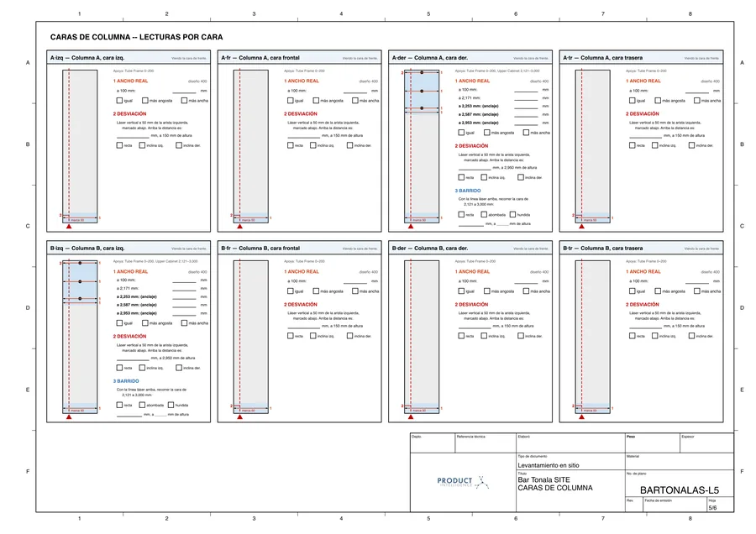Image resolution: width=756 pixels, height=534 pixels.
Task: Select the "A-izq — Columna A, cara izq." title
Action: 87,58
